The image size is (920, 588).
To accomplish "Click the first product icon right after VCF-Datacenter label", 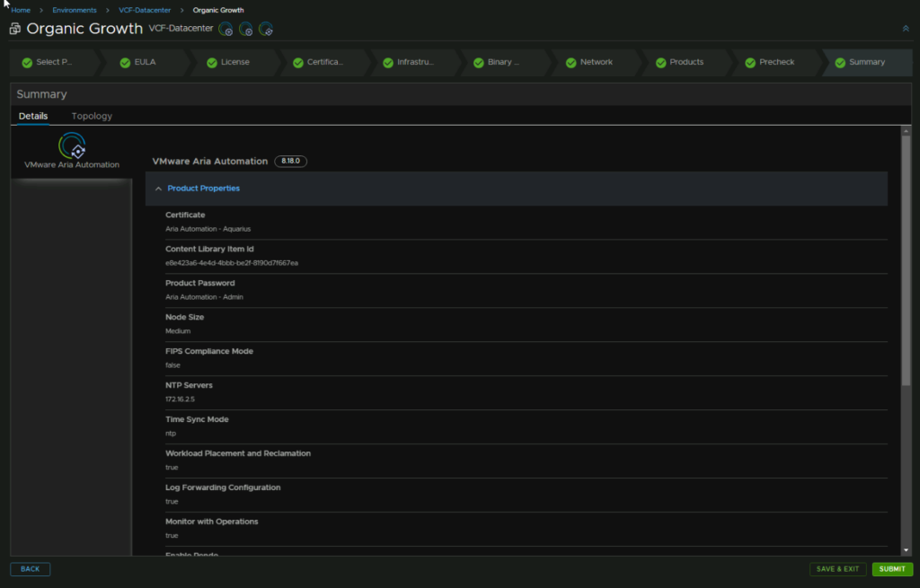I will [226, 29].
